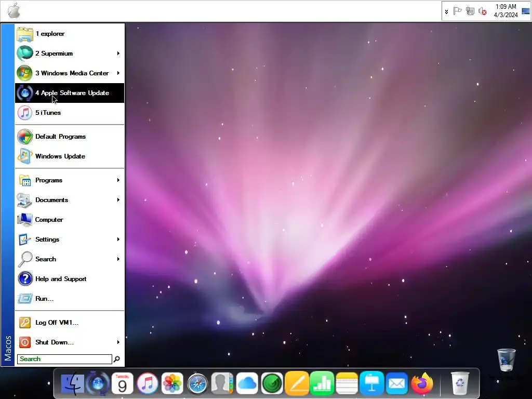Open Mail envelope icon in dock
Screen dimensions: 532x399
pos(396,383)
